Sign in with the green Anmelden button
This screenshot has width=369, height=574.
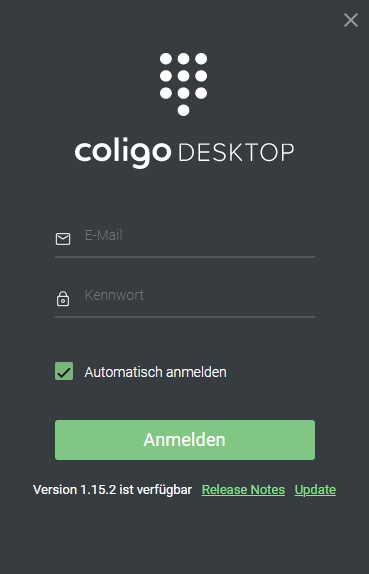point(185,440)
